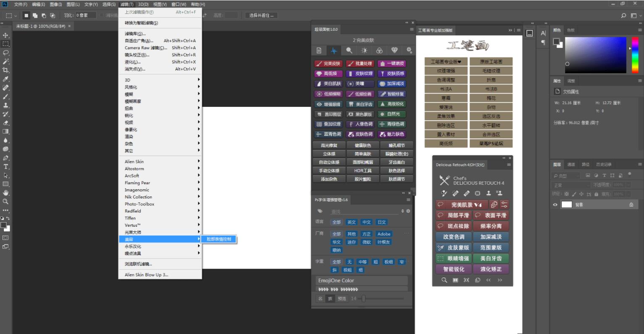The height and width of the screenshot is (334, 644).
Task: Open the layer kind 类型 filter dropdown
Action: (x=566, y=175)
